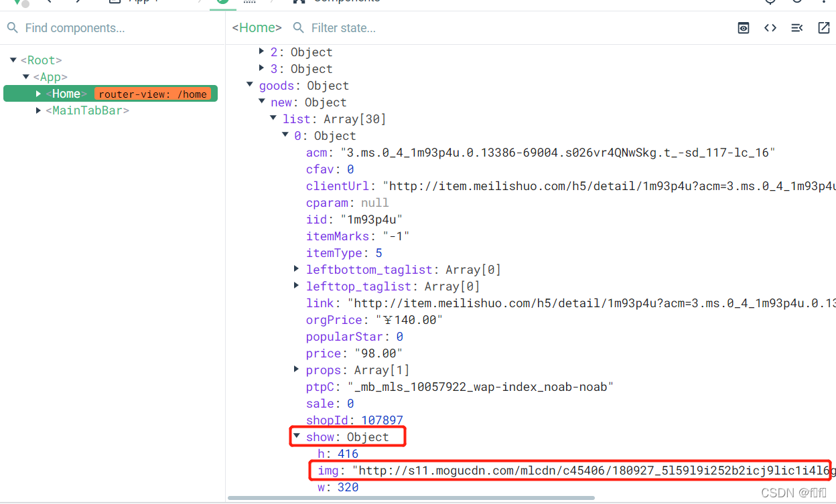Screen dimensions: 836x504
Task: Click the inspect DOM list icon
Action: point(797,27)
